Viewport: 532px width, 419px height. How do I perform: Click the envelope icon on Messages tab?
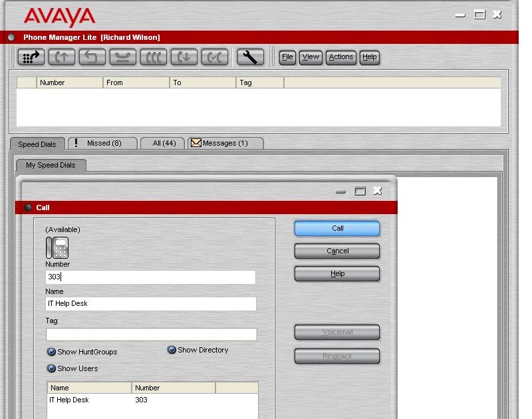[196, 143]
